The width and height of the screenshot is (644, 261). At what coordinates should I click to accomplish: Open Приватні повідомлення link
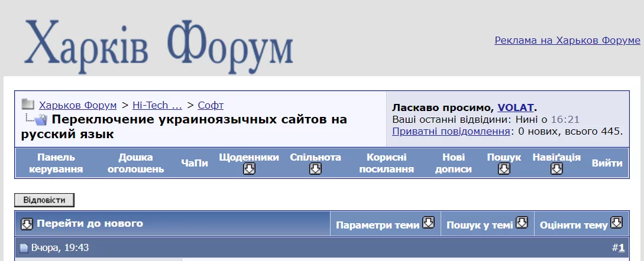(451, 131)
